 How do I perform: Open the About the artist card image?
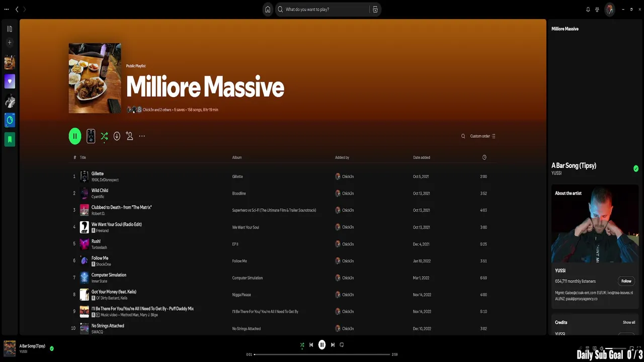click(x=595, y=224)
